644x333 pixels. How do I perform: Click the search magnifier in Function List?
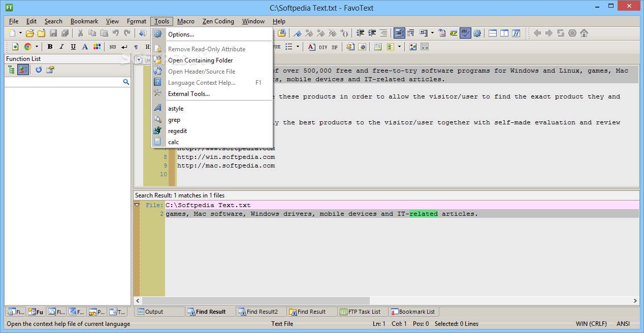coord(126,82)
